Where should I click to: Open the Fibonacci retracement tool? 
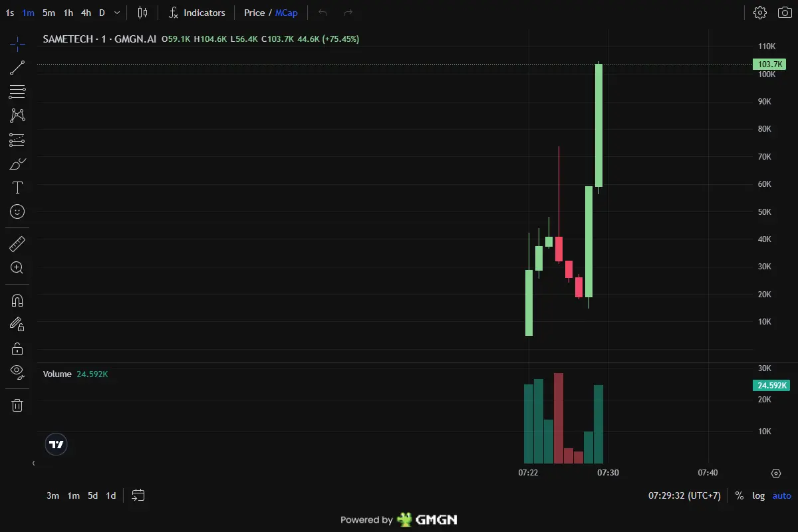17,92
